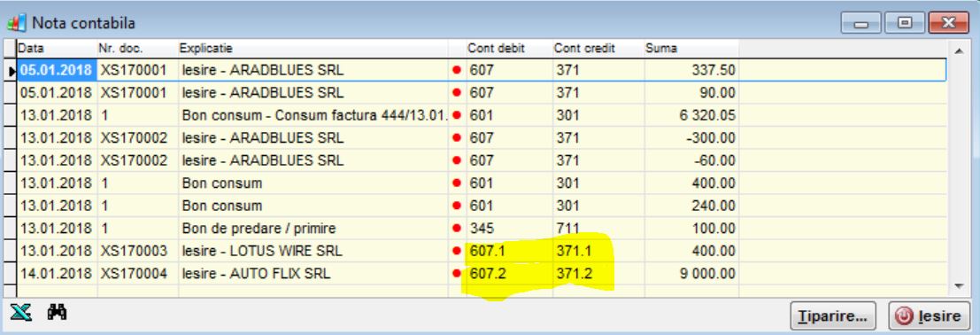This screenshot has height=335, width=980.
Task: Click Bon consum - Consum factura 444 cell
Action: [x=313, y=115]
